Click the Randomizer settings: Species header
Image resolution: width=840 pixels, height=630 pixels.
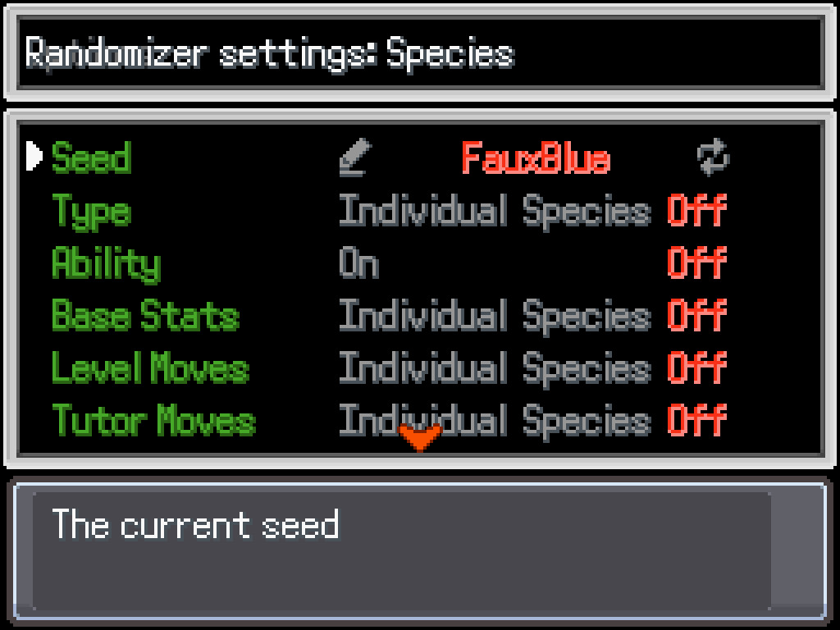[x=270, y=53]
